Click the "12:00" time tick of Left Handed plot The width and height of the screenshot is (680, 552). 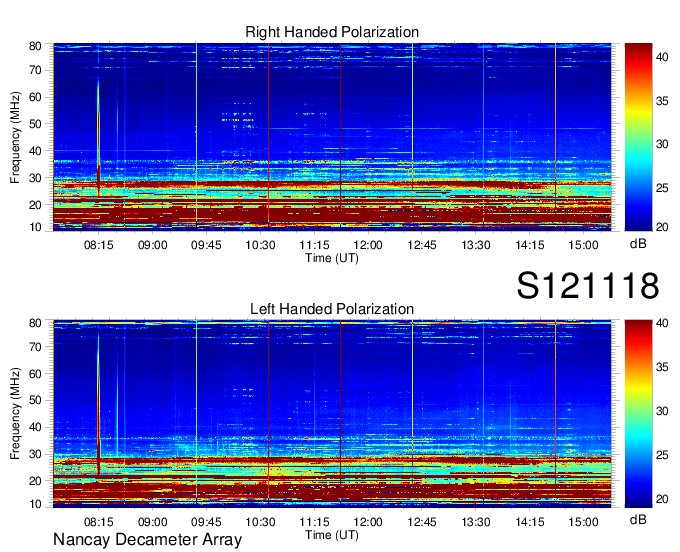point(368,522)
